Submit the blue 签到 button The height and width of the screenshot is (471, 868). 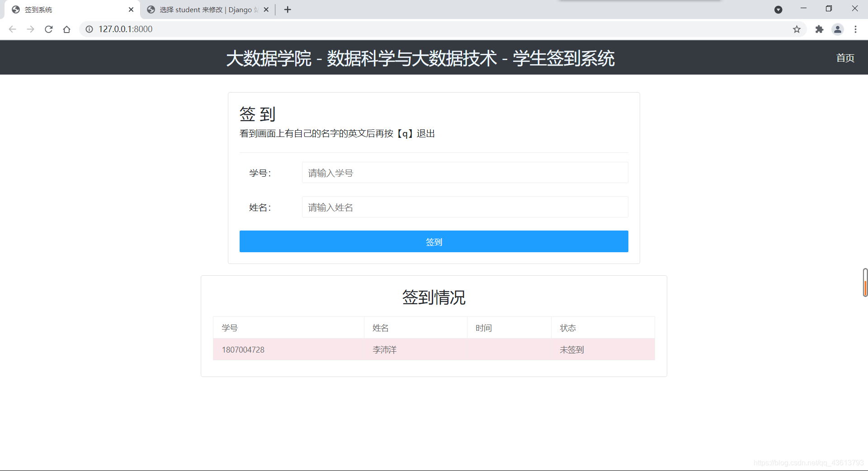(434, 241)
